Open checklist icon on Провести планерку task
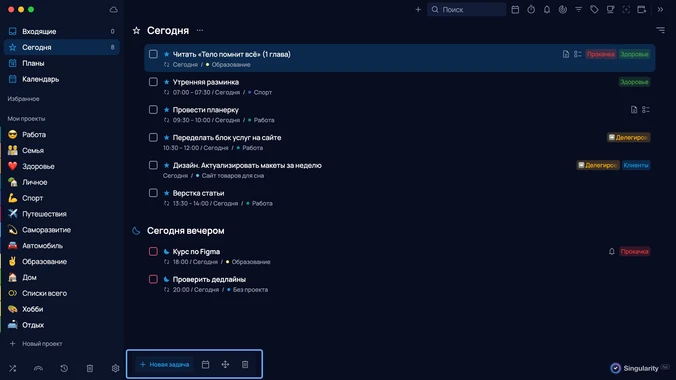Viewport: 676px width, 380px height. tap(645, 110)
